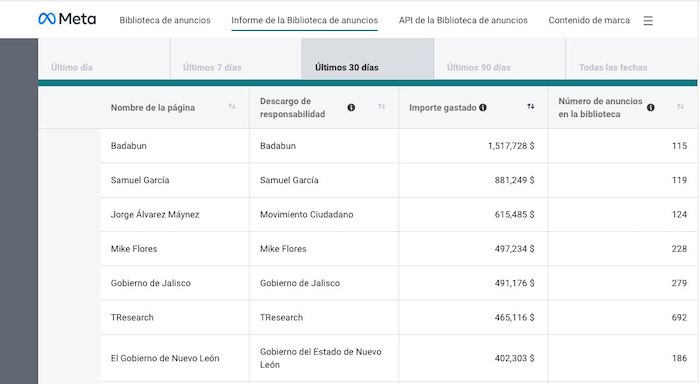The width and height of the screenshot is (700, 384).
Task: Click Badabun page name
Action: (x=129, y=146)
